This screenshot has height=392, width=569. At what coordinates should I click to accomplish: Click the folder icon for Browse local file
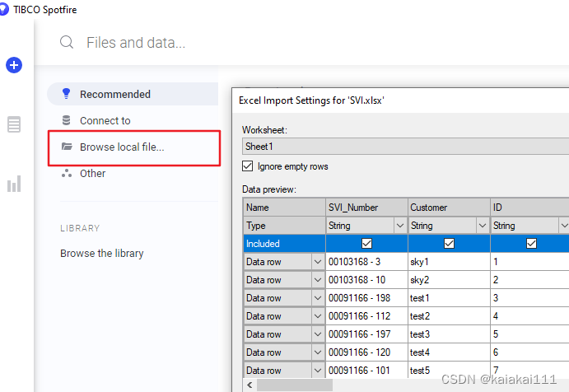67,147
